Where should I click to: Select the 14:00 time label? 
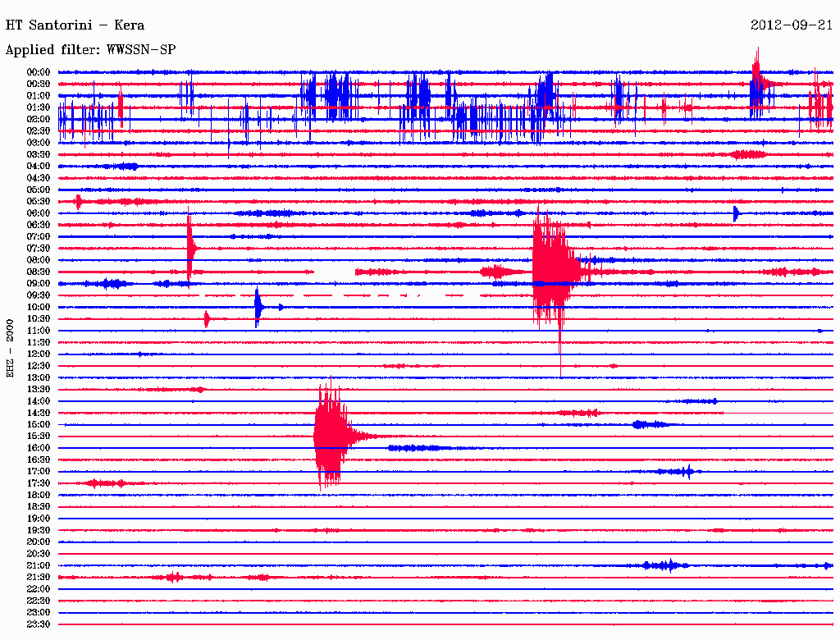tap(39, 401)
